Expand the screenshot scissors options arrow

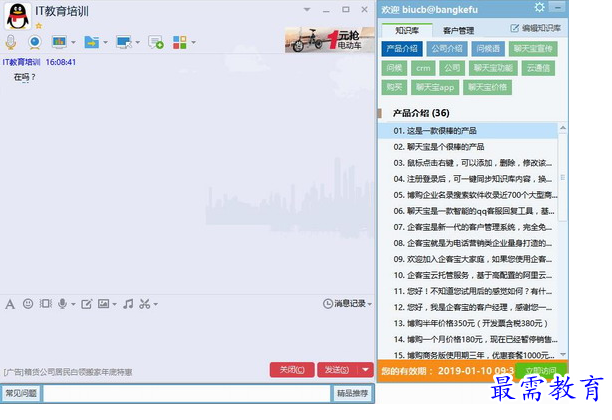pos(155,304)
